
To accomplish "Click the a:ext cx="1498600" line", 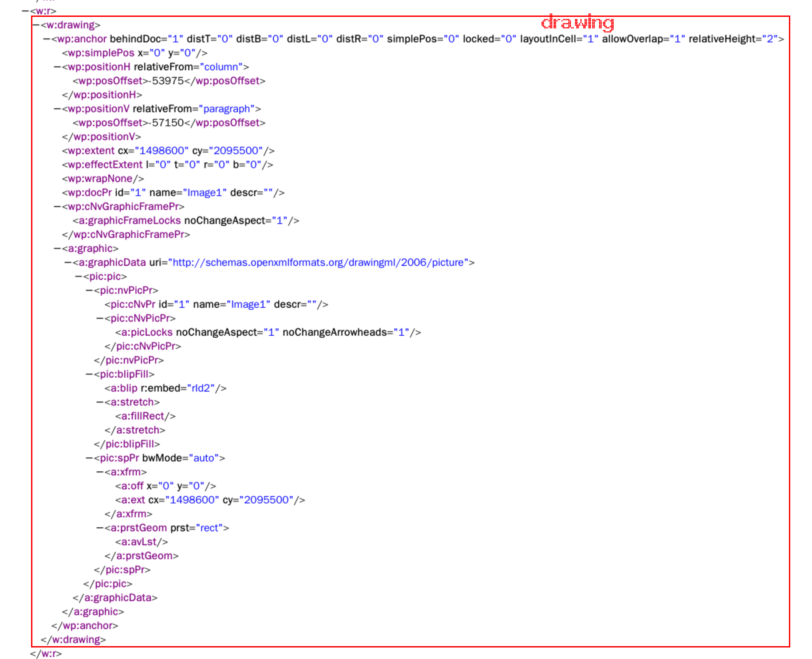I will click(210, 500).
